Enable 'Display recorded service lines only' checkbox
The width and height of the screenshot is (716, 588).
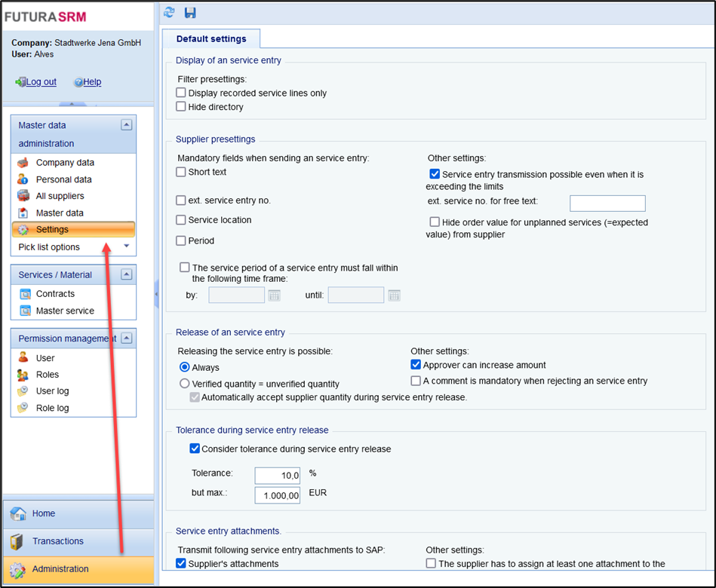(x=181, y=93)
